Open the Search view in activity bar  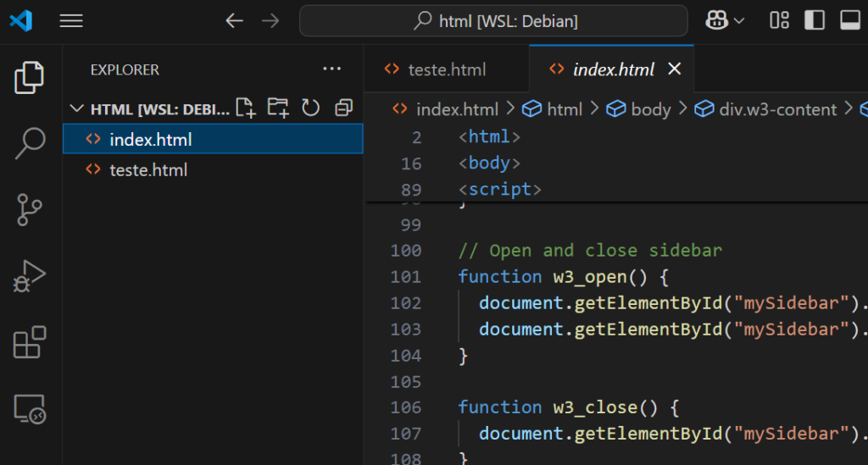30,144
